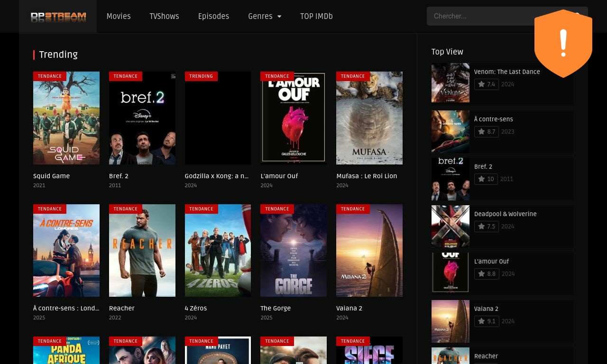
Task: Click the Tendance badge on L'amour Ouf poster
Action: pos(277,76)
